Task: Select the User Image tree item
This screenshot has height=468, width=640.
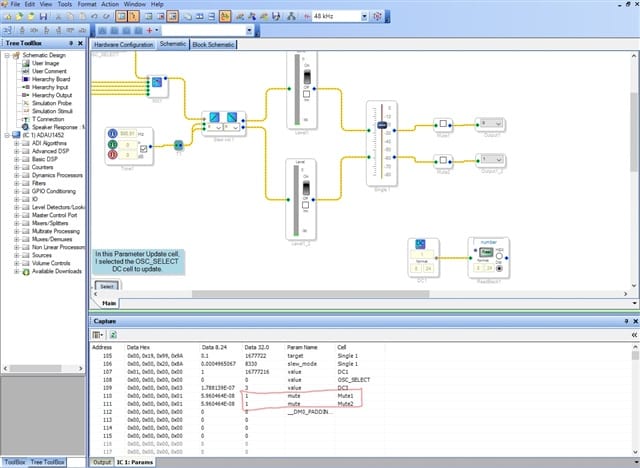Action: click(x=46, y=63)
